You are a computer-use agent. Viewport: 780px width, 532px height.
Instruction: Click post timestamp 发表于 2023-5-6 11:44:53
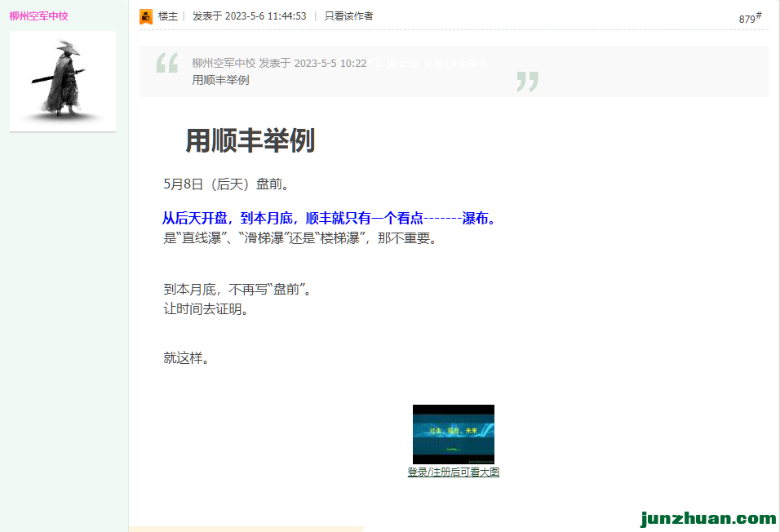click(x=249, y=16)
